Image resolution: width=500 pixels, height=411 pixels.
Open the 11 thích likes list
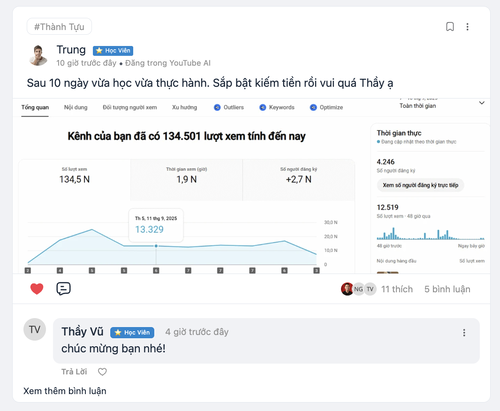click(x=397, y=289)
